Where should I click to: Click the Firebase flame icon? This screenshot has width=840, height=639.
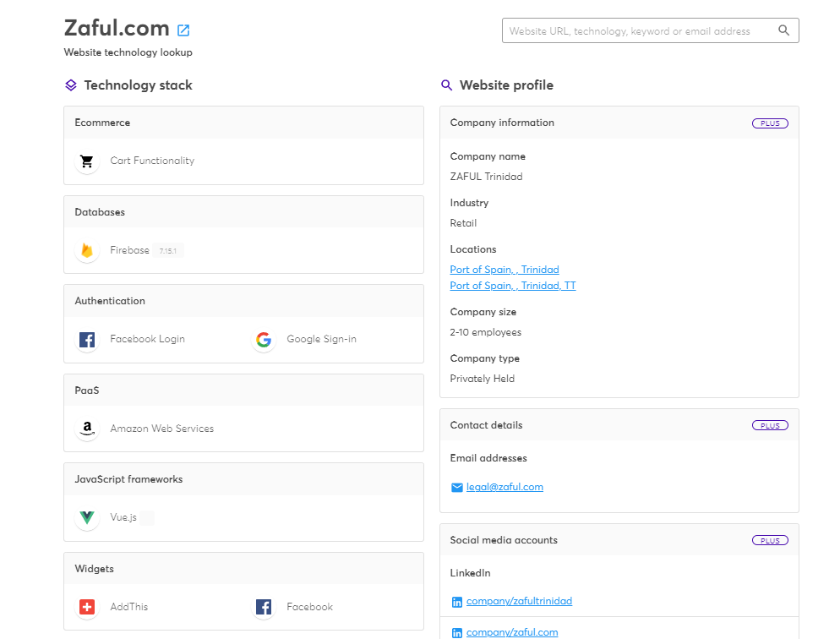point(87,250)
